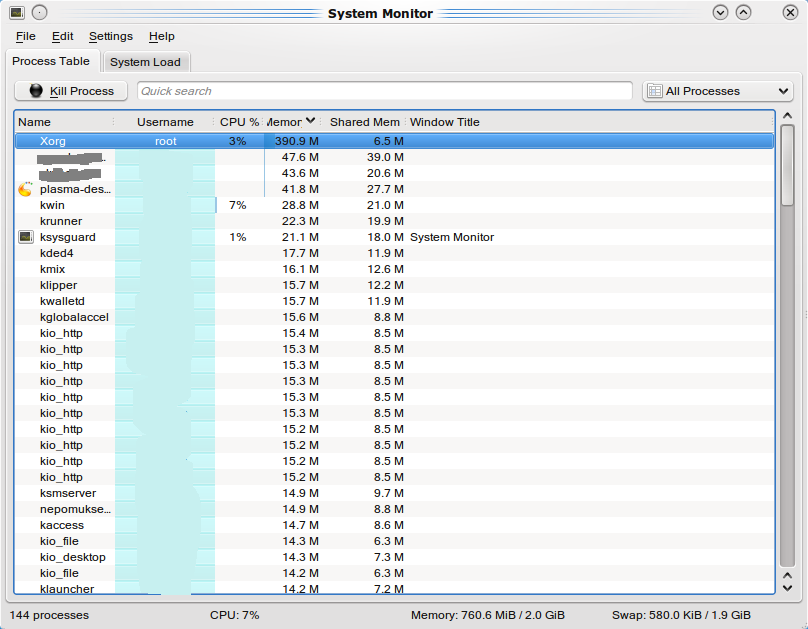
Task: Click the plasma-desktop process icon
Action: (25, 189)
